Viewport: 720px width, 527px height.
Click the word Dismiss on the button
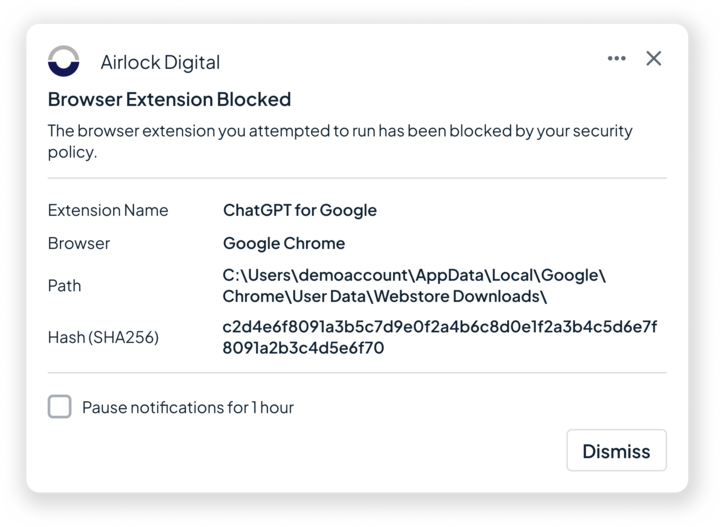click(x=616, y=451)
